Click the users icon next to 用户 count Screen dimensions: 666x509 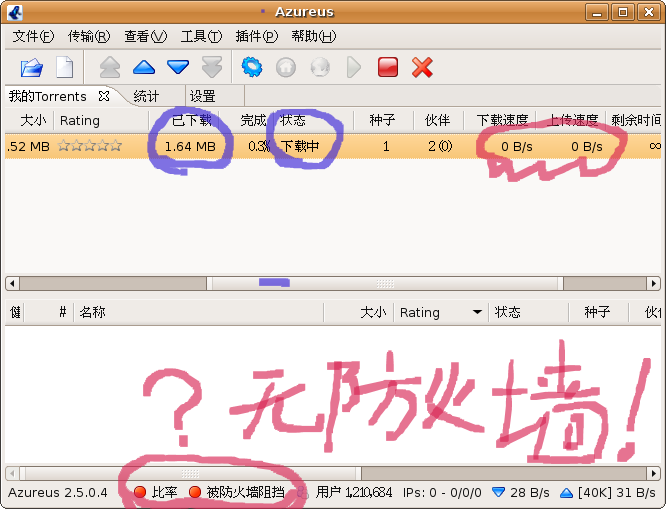pyautogui.click(x=302, y=492)
